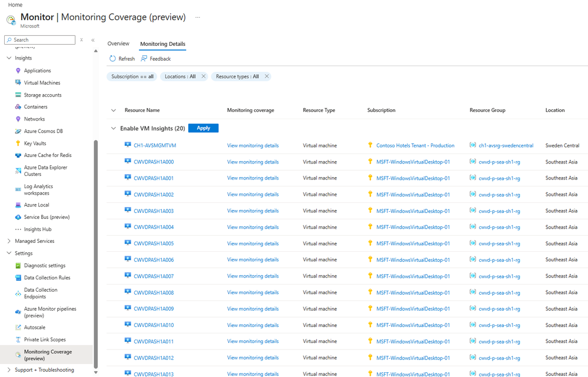Open the Home breadcrumb link
The width and height of the screenshot is (588, 377).
[x=15, y=5]
